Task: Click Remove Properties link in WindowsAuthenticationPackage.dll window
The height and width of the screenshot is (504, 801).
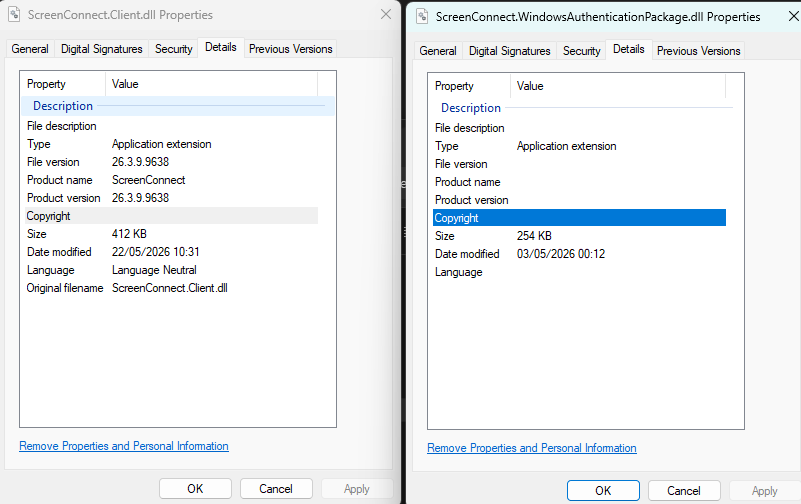Action: tap(532, 448)
